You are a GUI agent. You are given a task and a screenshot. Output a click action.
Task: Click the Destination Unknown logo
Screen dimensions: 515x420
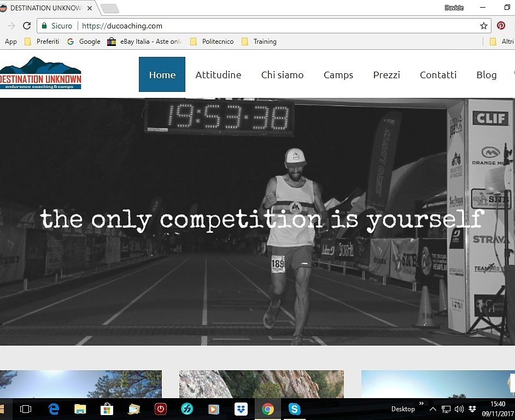pyautogui.click(x=40, y=73)
